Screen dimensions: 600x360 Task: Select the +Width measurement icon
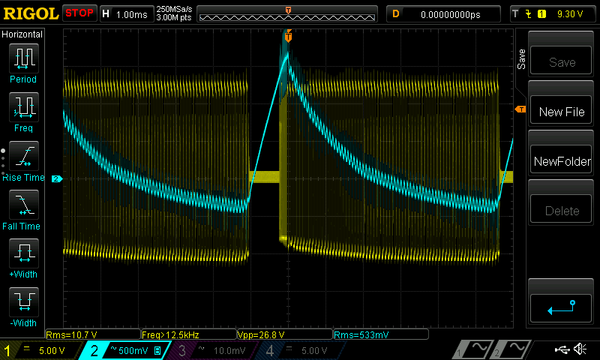coord(24,253)
